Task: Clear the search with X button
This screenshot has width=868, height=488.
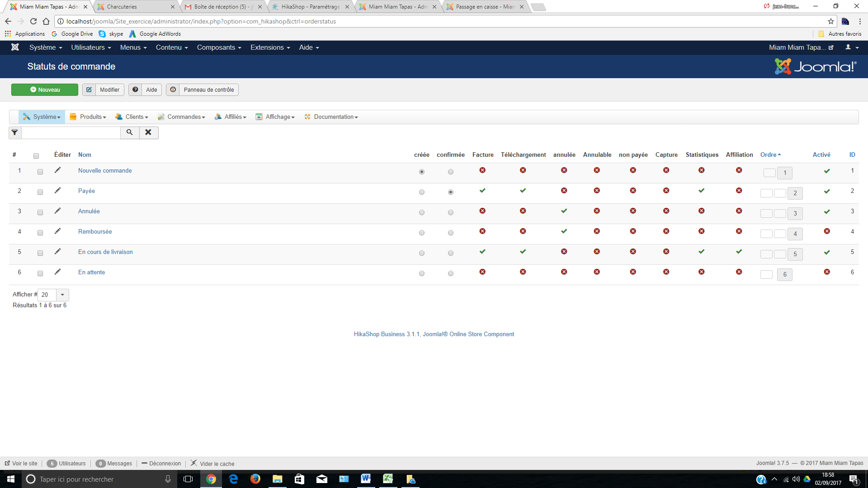Action: pos(148,132)
